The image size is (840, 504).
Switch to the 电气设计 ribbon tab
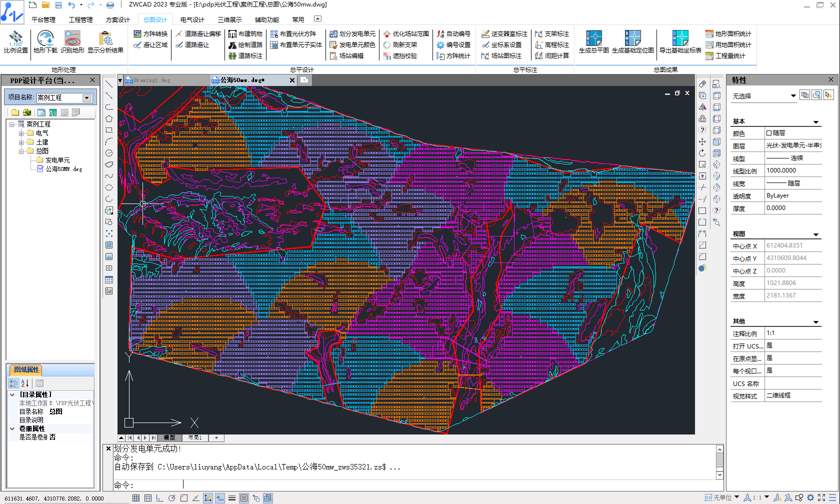pyautogui.click(x=192, y=20)
